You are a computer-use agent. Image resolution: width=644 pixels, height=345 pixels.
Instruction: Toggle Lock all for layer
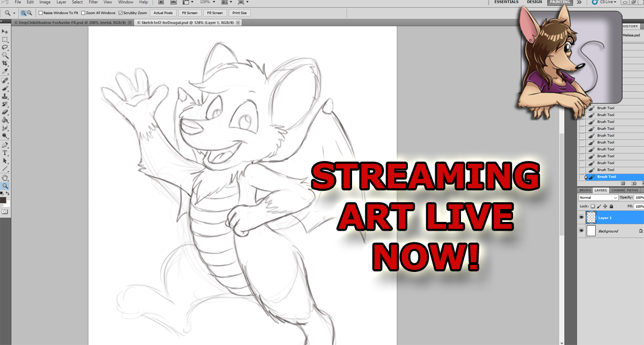click(611, 206)
